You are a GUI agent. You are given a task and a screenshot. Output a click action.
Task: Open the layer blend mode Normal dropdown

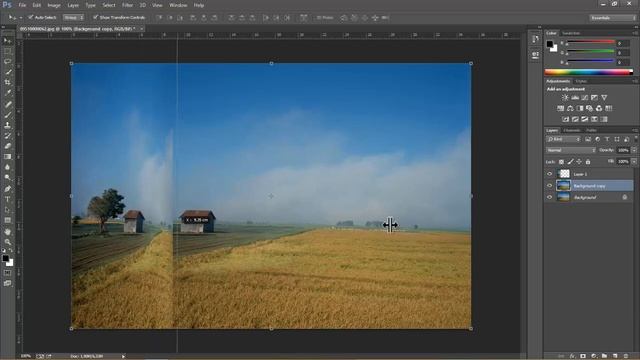[571, 150]
